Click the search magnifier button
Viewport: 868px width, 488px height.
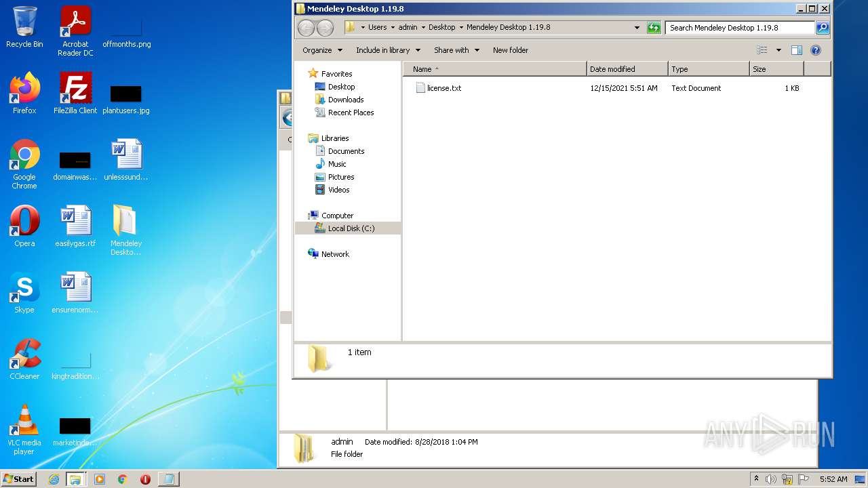(823, 28)
